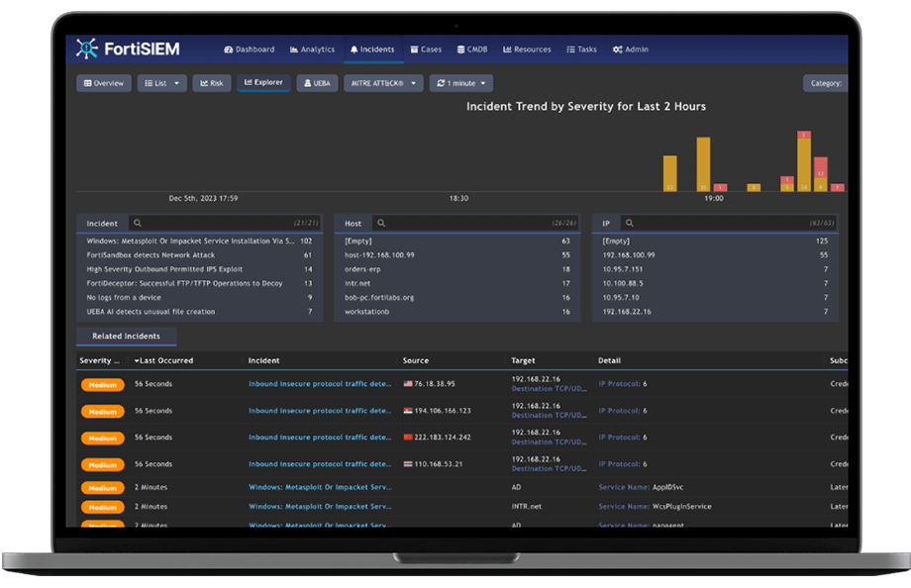The width and height of the screenshot is (911, 588).
Task: Click the Admin gears icon
Action: tap(617, 49)
